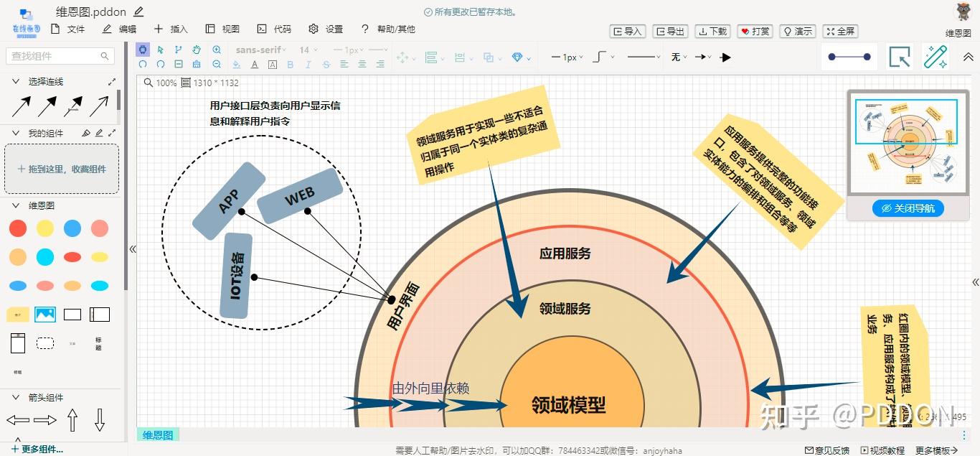
Task: Open the font size 14 dropdown
Action: point(308,50)
